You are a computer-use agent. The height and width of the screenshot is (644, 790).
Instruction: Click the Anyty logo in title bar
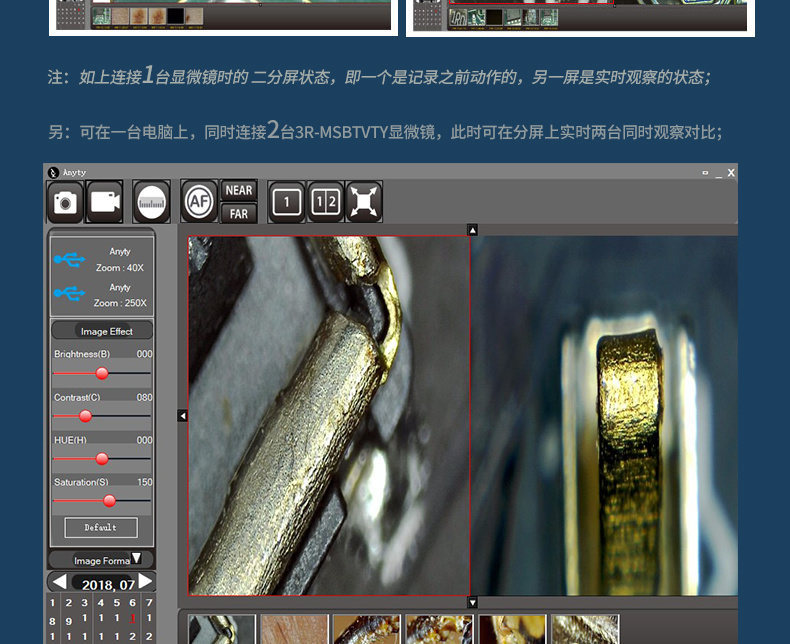pos(53,172)
